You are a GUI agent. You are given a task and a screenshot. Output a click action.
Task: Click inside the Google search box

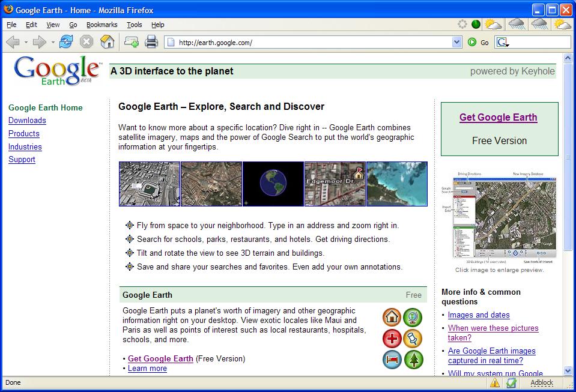(539, 42)
